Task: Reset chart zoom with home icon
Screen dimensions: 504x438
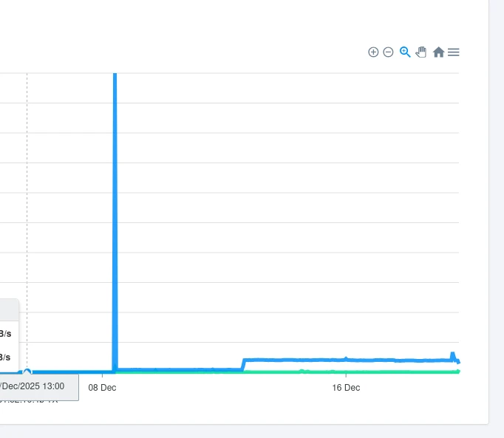Action: 438,52
